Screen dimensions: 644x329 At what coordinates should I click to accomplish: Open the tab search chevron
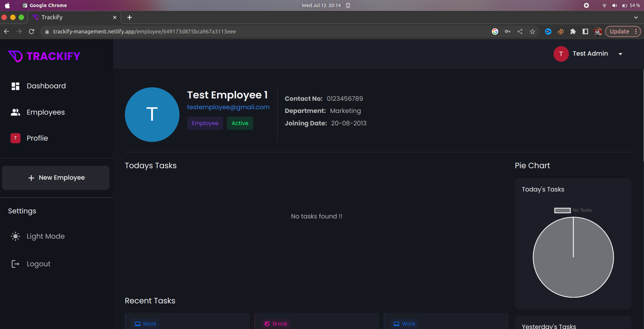pyautogui.click(x=636, y=17)
